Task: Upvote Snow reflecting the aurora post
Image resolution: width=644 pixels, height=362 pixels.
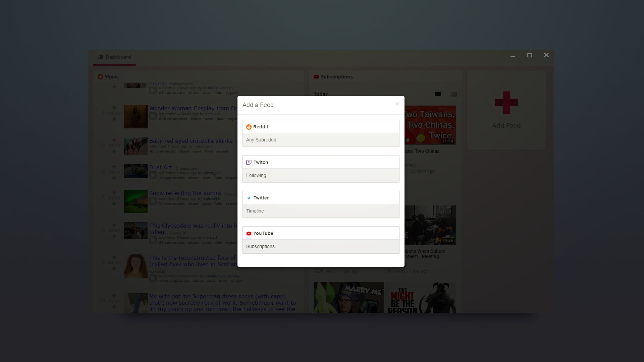Action: coord(114,192)
